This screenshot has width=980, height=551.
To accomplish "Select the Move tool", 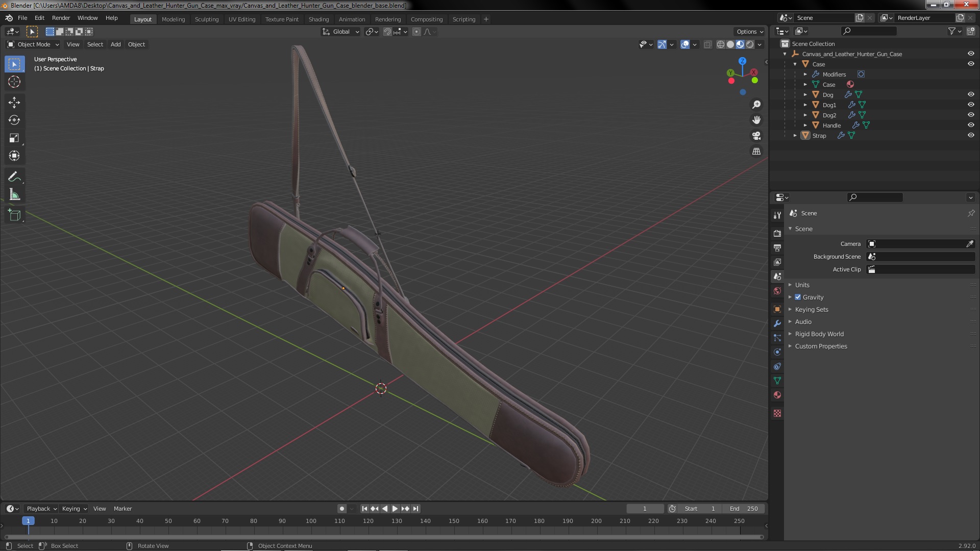I will [x=14, y=103].
